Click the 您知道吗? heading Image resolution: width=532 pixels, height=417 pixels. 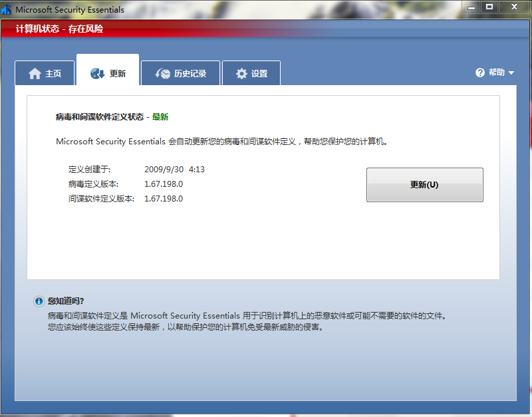tap(66, 301)
